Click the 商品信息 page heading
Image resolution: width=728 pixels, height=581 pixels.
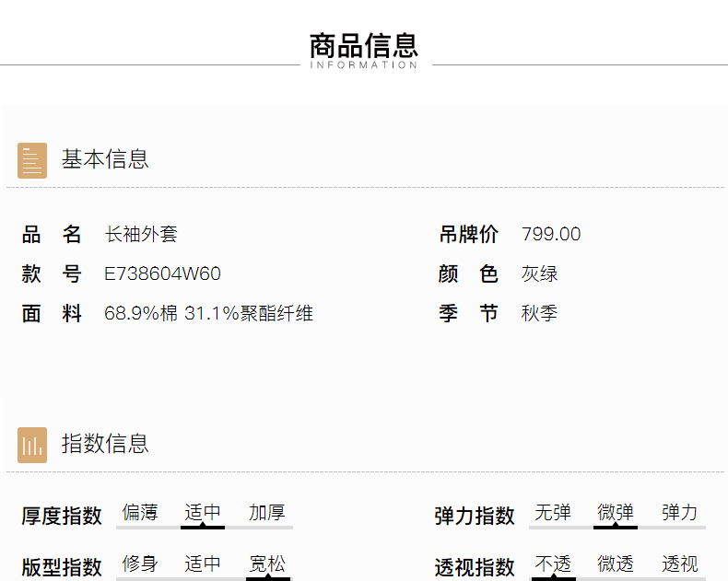point(364,45)
